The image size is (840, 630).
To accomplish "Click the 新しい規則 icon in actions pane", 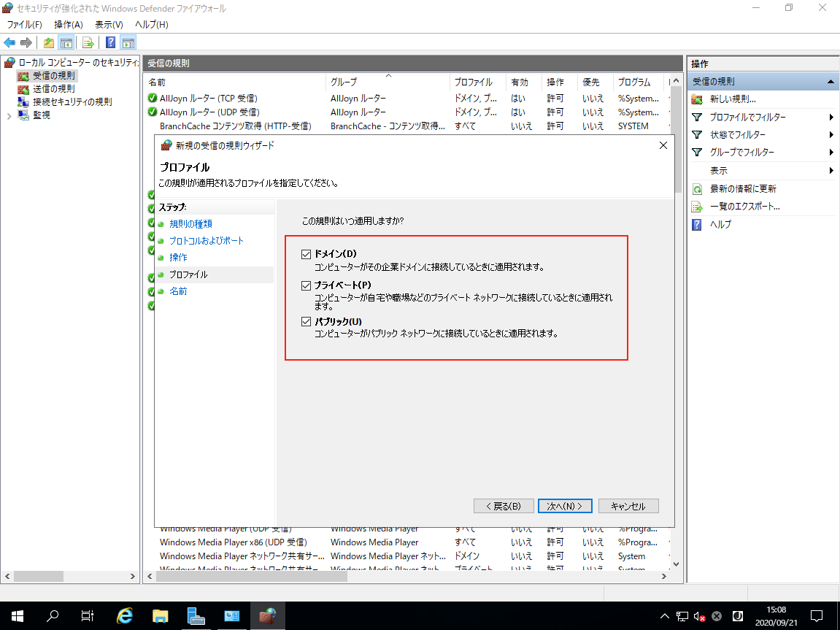I will coord(697,99).
